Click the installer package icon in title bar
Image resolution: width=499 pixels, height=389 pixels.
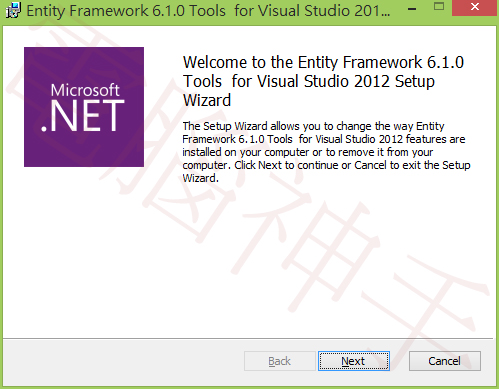point(13,10)
